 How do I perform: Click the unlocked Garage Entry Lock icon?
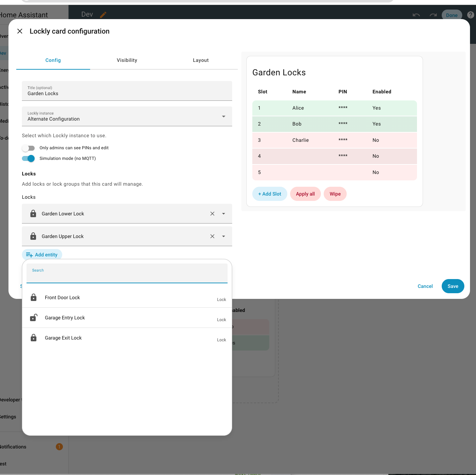(x=34, y=318)
